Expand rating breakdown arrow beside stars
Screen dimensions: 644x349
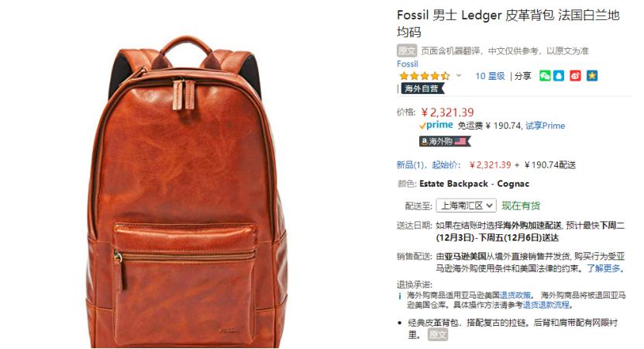459,76
